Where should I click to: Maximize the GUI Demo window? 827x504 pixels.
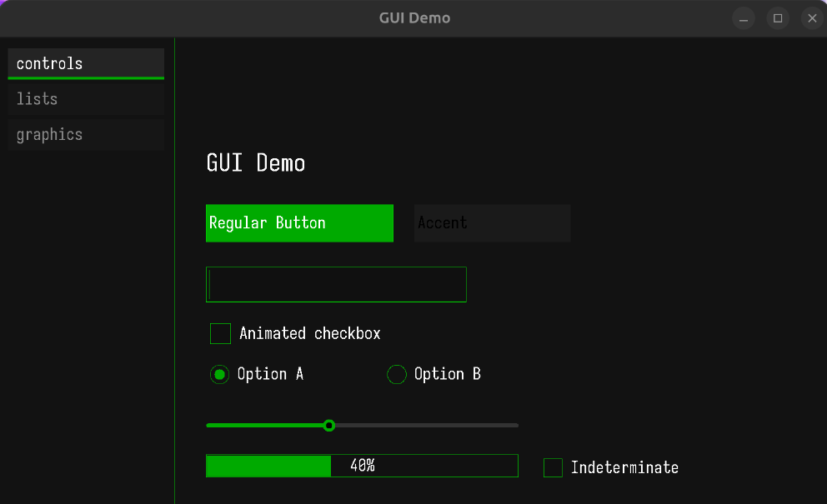[778, 18]
